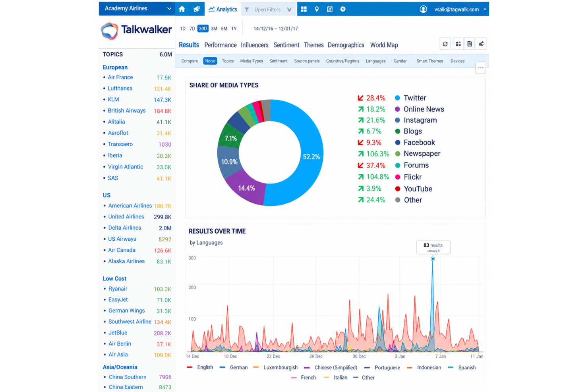This screenshot has height=392, width=588.
Task: Expand the Open Filters chevron
Action: 289,10
